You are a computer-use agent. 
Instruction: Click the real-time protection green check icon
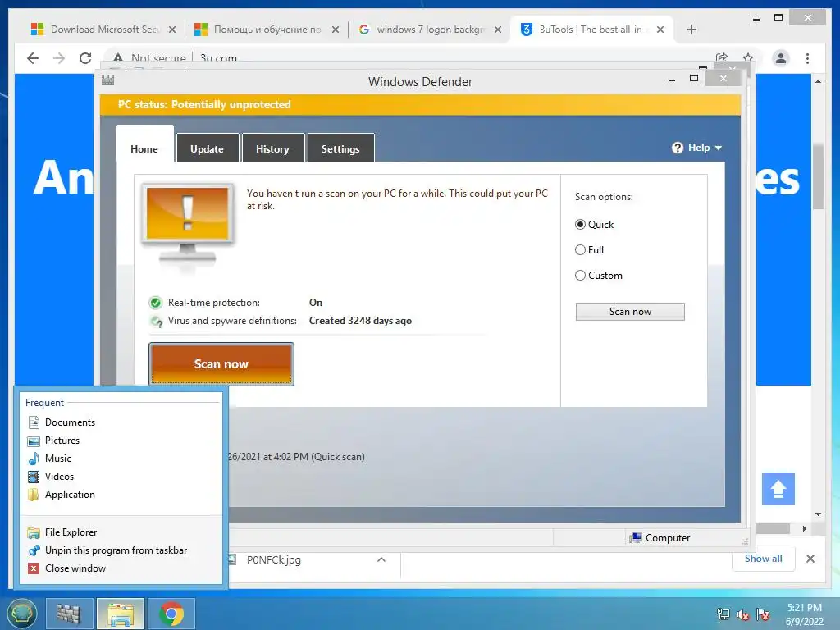155,303
